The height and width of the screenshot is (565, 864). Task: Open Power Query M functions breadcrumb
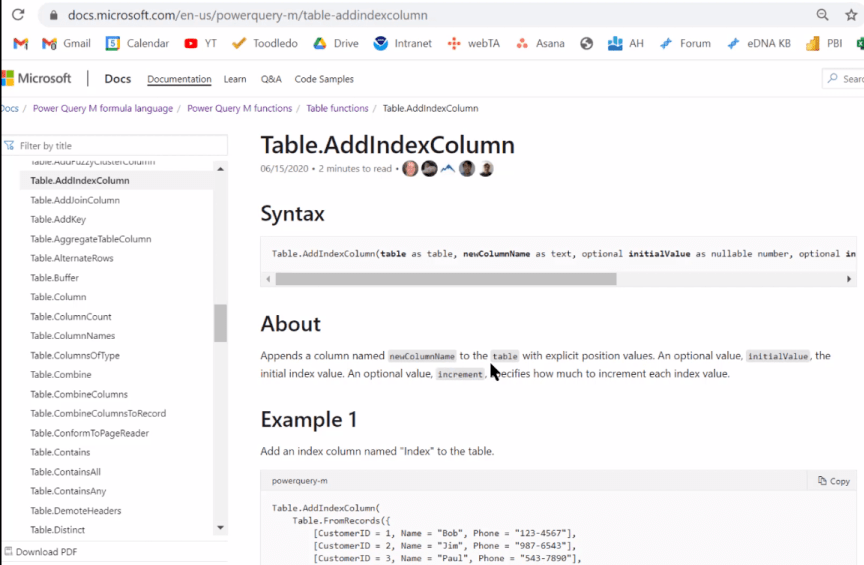240,109
